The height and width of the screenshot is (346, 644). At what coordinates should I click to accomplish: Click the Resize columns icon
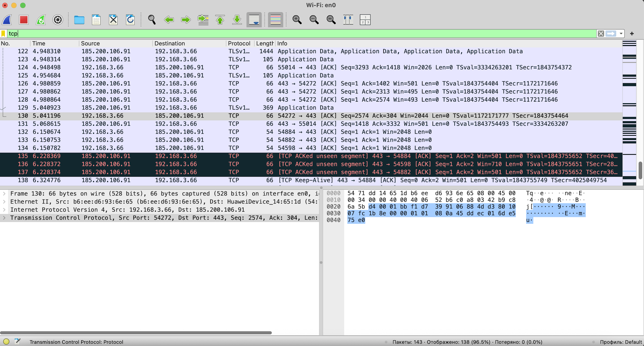348,20
